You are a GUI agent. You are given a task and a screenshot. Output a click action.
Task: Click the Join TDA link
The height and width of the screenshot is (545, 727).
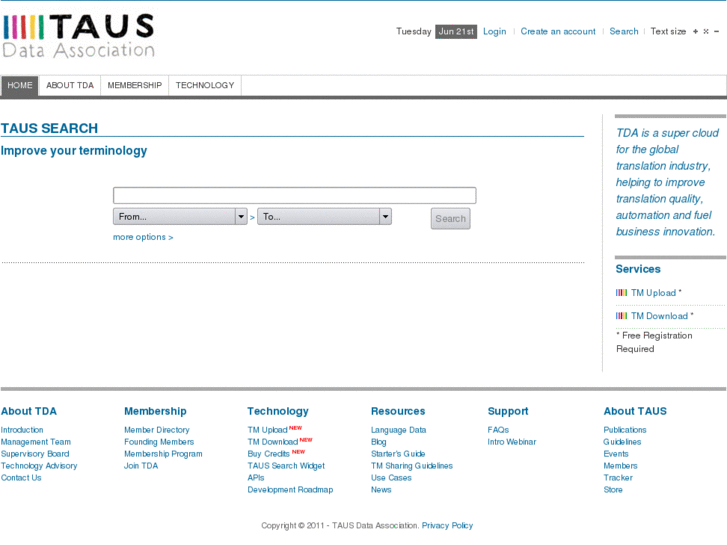141,466
